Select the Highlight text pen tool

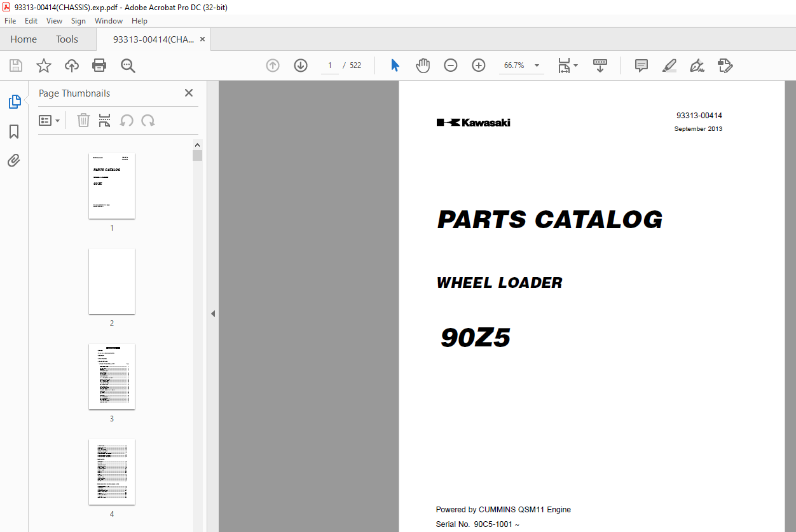[669, 65]
